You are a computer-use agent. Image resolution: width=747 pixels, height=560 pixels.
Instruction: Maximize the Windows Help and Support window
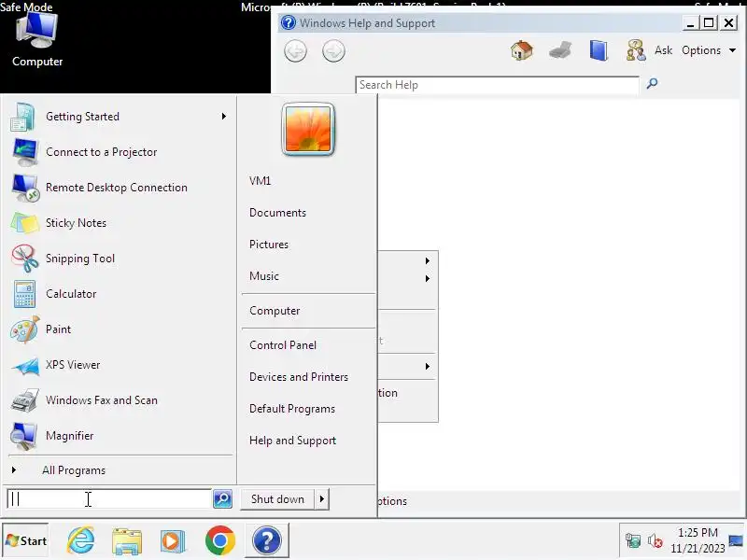click(709, 22)
